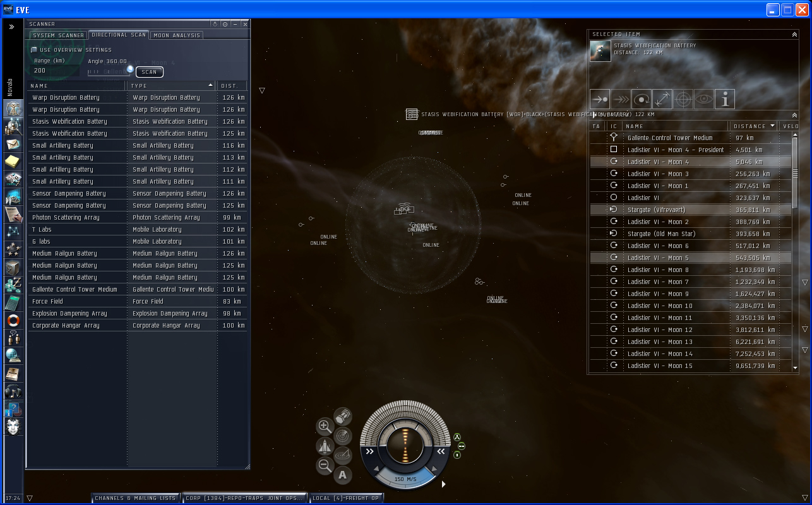Click the Lock Target crosshair icon

[x=683, y=99]
